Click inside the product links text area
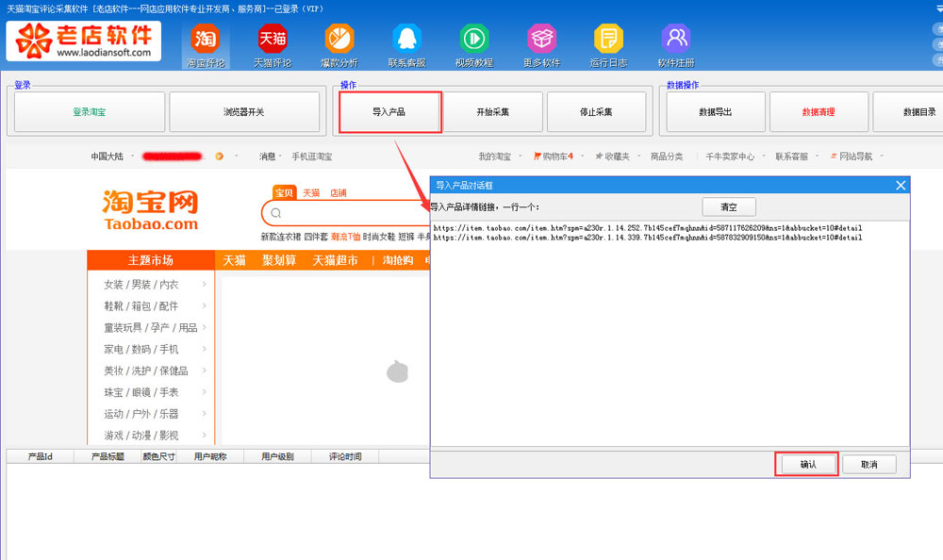 [670, 334]
